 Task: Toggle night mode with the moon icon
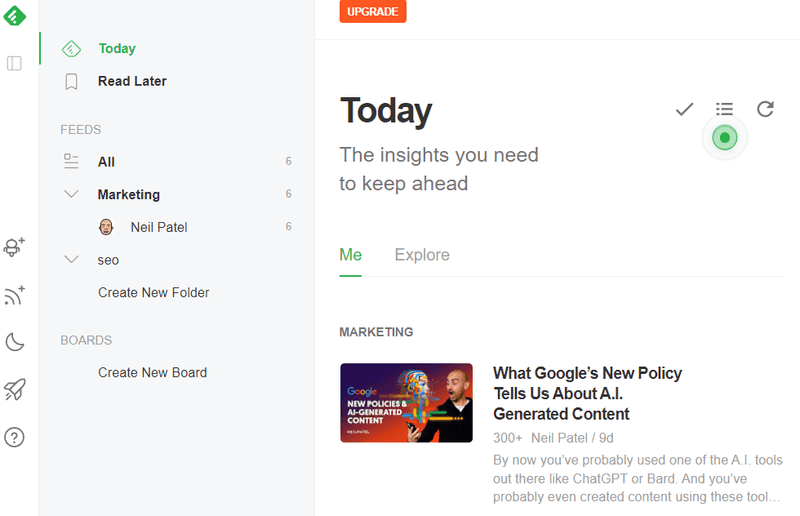[15, 343]
